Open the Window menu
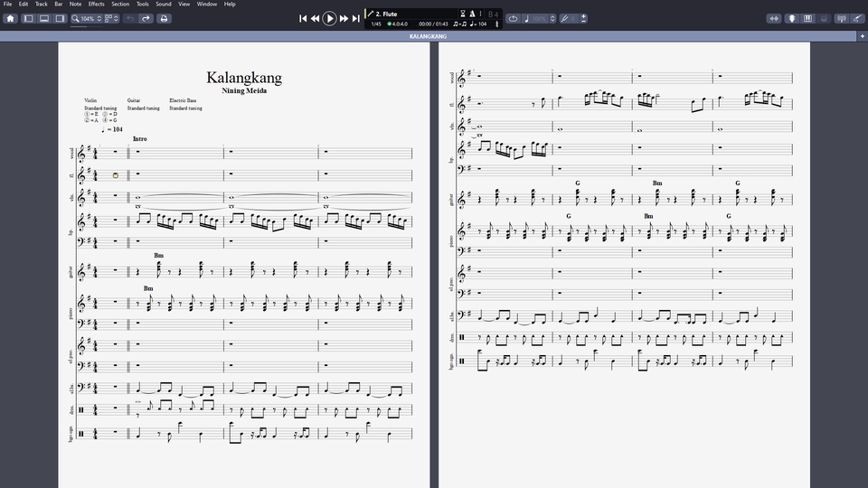 click(206, 4)
